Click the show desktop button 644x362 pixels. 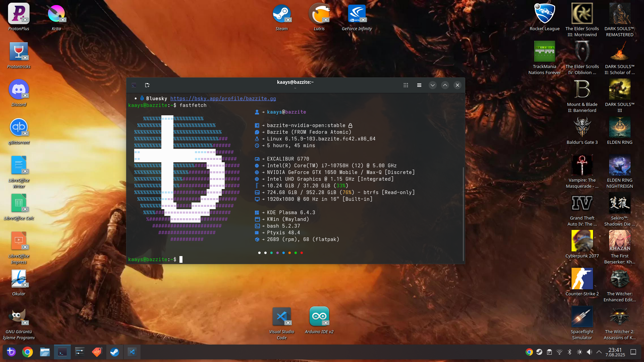click(x=633, y=352)
